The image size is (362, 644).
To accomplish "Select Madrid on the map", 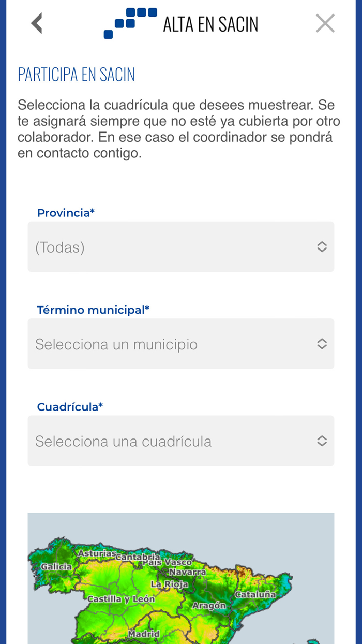I will coord(144,634).
